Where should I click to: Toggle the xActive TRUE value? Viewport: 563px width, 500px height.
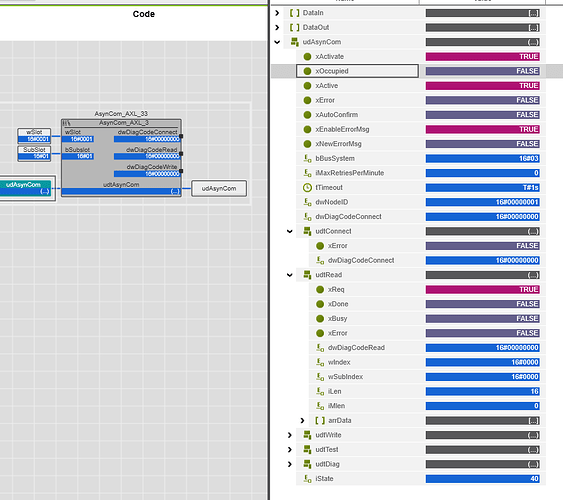point(483,86)
